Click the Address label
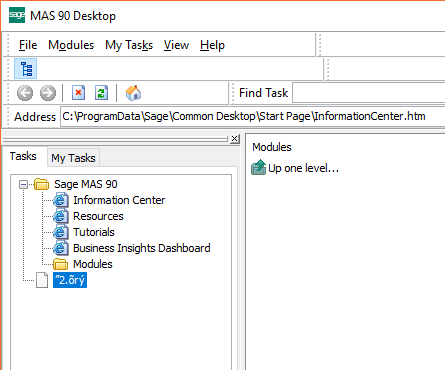 [35, 117]
